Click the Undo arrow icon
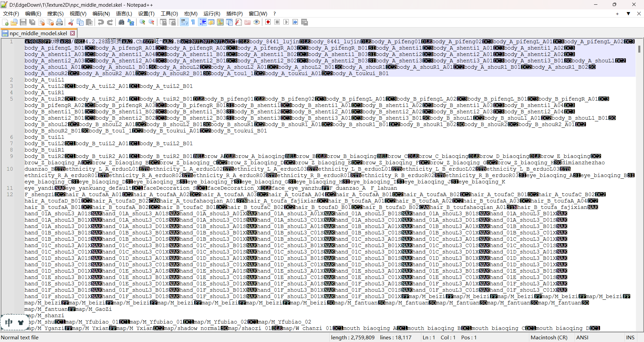The image size is (644, 342). click(x=101, y=22)
